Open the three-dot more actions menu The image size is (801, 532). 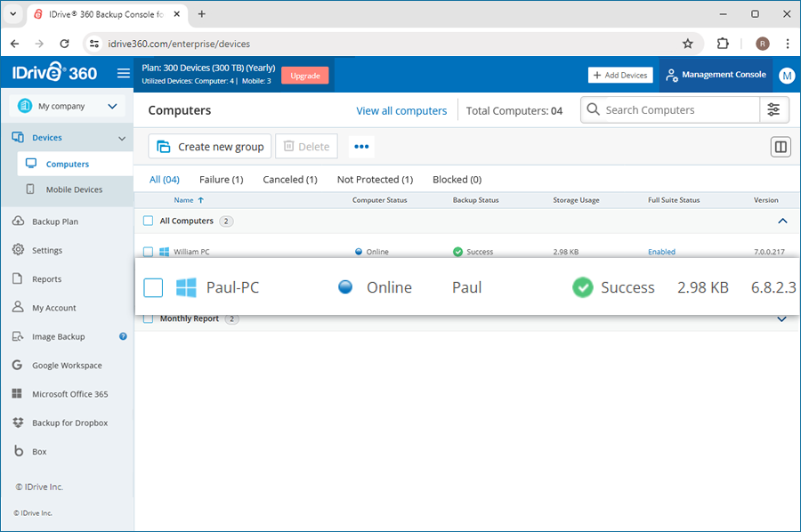pyautogui.click(x=361, y=147)
